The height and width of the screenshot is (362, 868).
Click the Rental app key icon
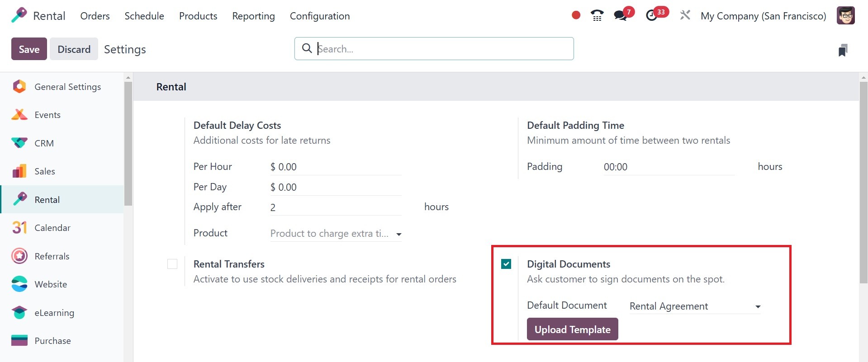pos(19,15)
